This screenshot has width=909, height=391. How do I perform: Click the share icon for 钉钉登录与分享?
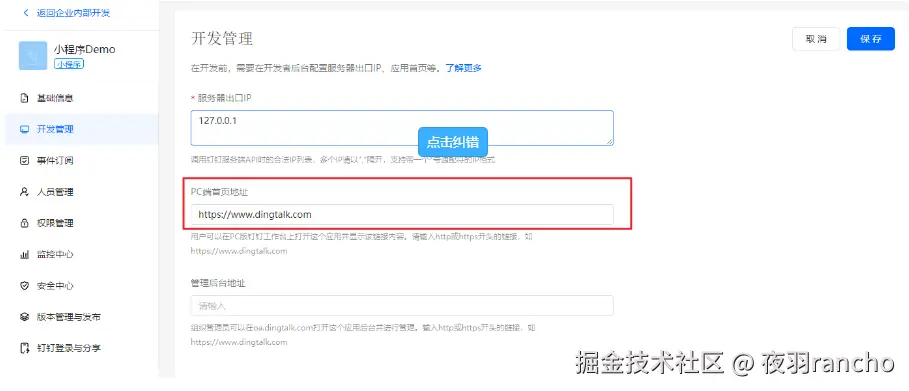(24, 348)
